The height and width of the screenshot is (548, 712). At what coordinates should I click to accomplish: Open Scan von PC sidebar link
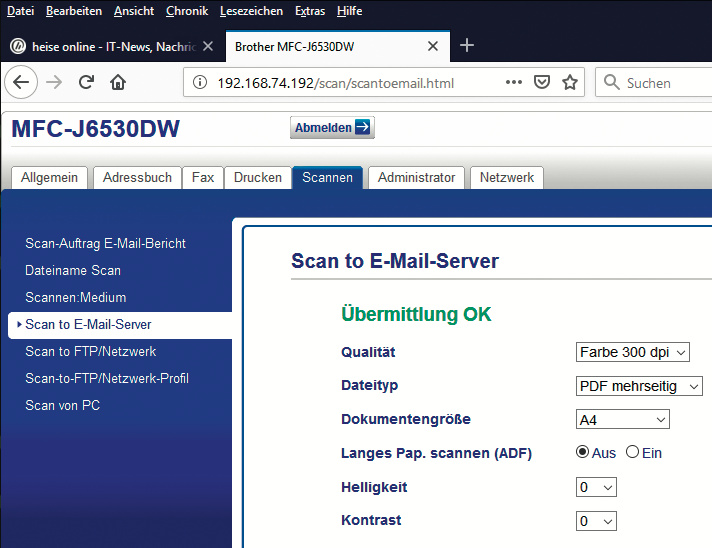coord(63,405)
